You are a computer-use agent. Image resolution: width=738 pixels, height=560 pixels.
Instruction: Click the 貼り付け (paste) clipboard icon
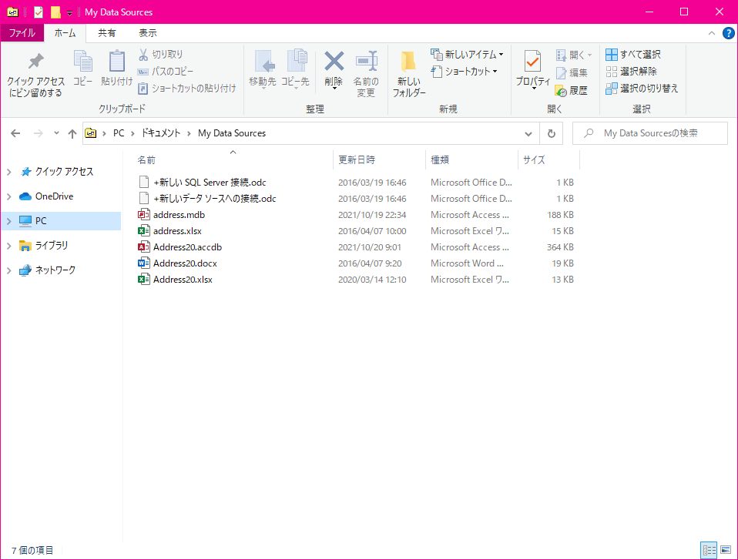(117, 62)
